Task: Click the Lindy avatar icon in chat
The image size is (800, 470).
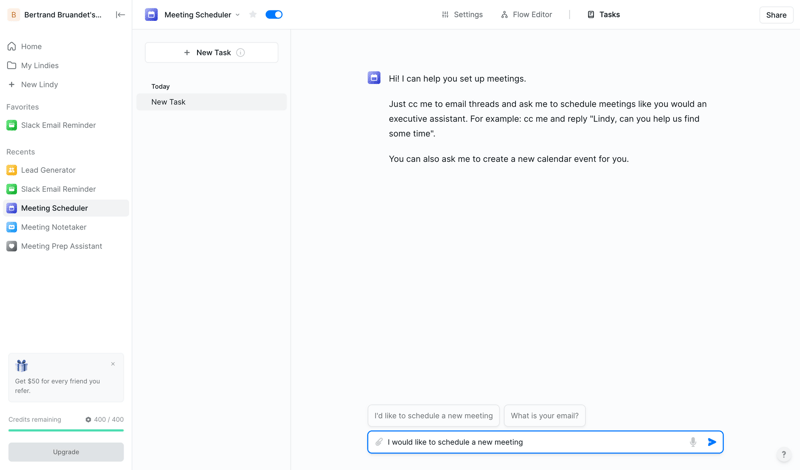Action: coord(374,78)
